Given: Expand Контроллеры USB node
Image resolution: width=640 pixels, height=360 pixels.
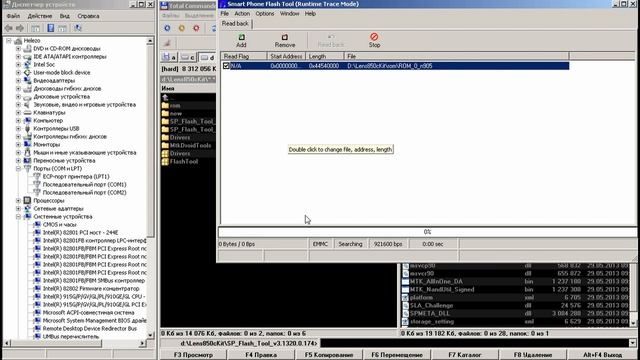Looking at the screenshot, I should [18, 129].
